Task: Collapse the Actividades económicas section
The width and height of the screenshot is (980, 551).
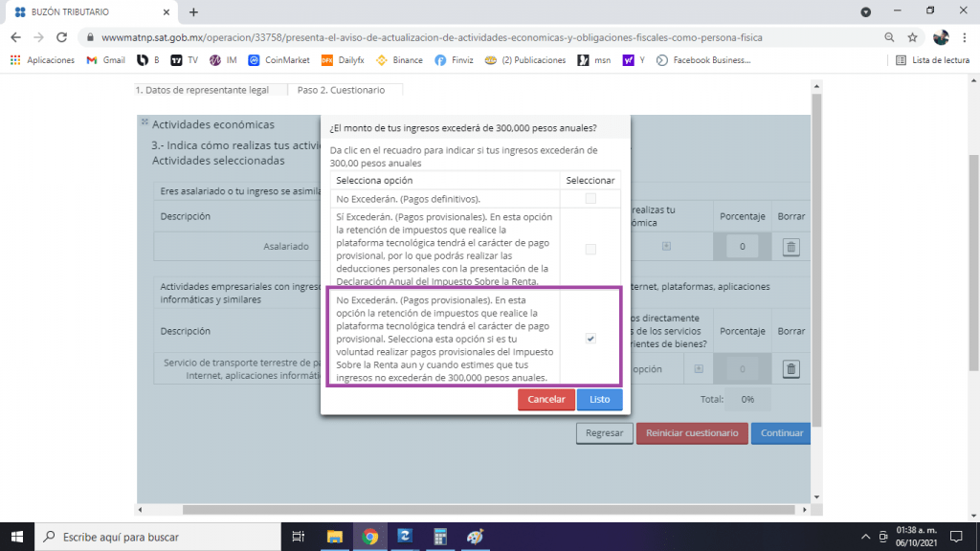Action: pyautogui.click(x=145, y=121)
